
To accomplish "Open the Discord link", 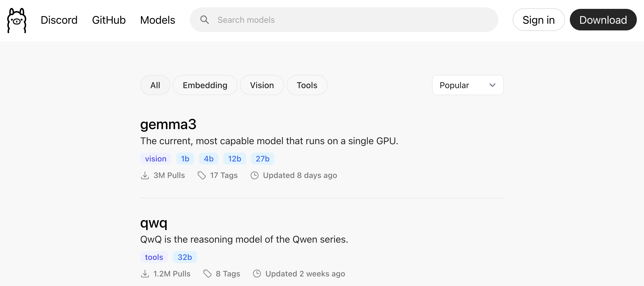I will coord(59,20).
